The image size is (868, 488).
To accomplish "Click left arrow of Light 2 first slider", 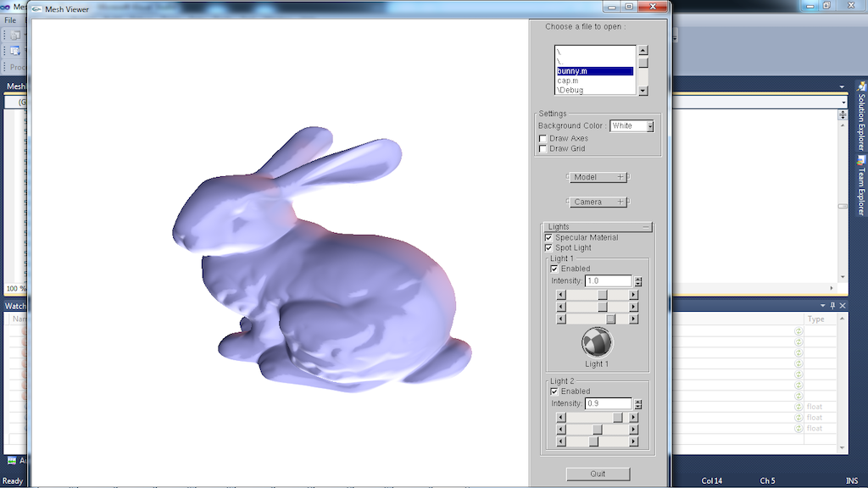I will pyautogui.click(x=560, y=418).
